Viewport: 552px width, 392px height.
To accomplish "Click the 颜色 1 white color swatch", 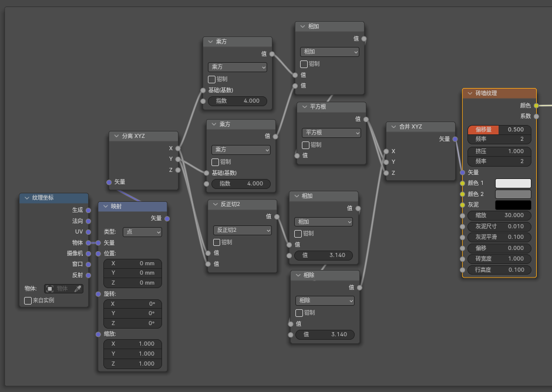I will pyautogui.click(x=513, y=183).
